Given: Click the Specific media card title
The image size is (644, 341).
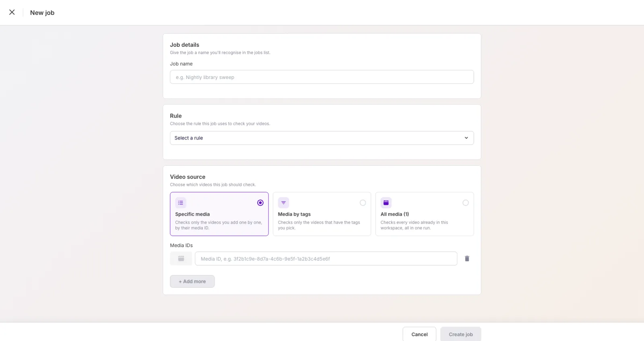Looking at the screenshot, I should click(x=192, y=214).
